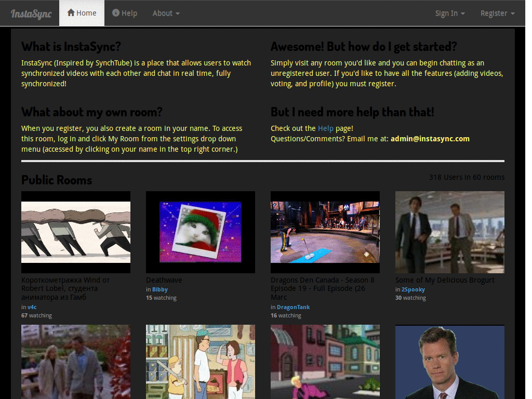Visit the Bibby room link
The height and width of the screenshot is (399, 532).
(160, 289)
